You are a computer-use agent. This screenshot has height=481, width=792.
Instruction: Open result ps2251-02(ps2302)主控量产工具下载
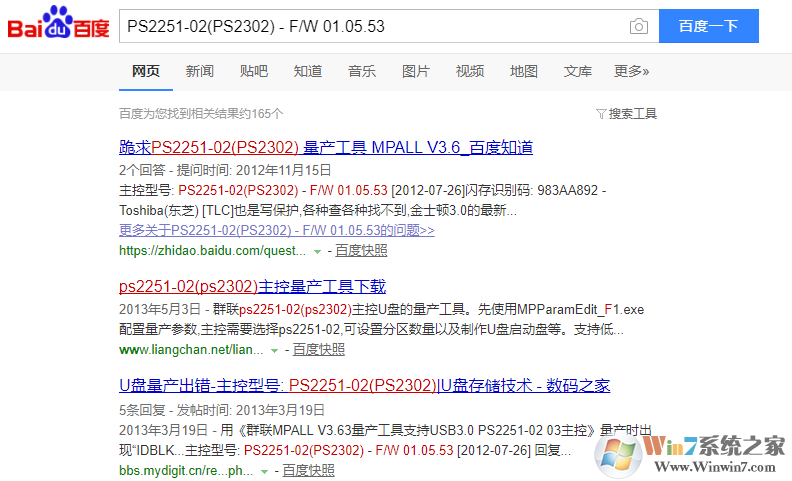pyautogui.click(x=252, y=287)
